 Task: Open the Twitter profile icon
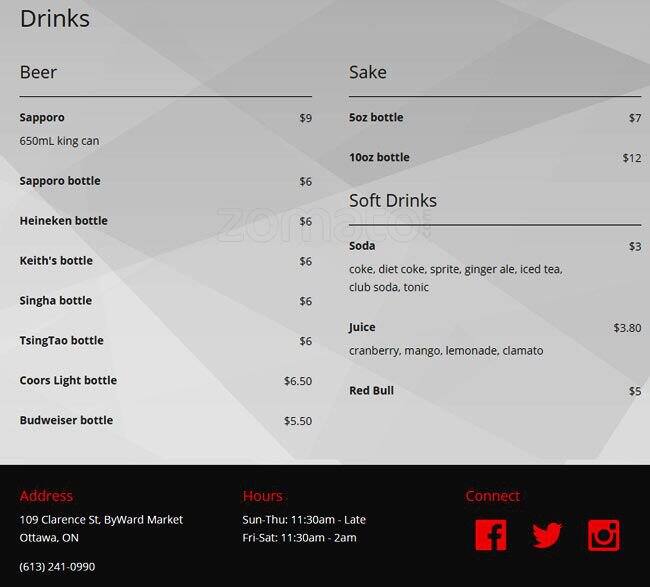tap(547, 535)
